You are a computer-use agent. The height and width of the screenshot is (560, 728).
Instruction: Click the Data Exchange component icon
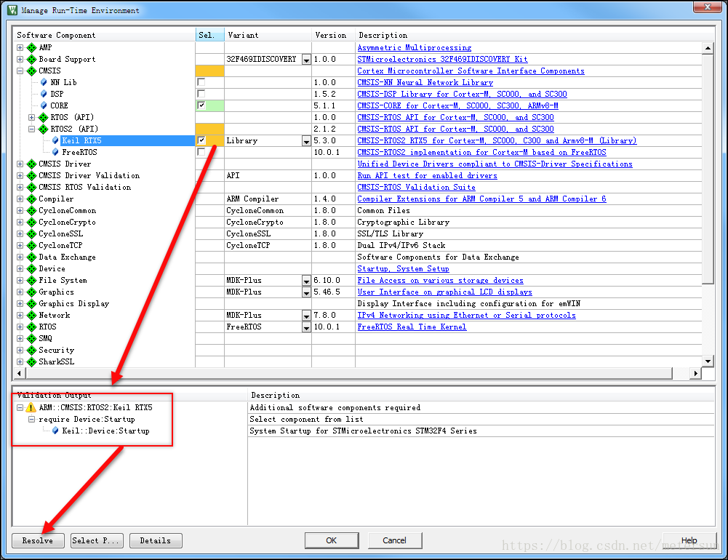31,257
